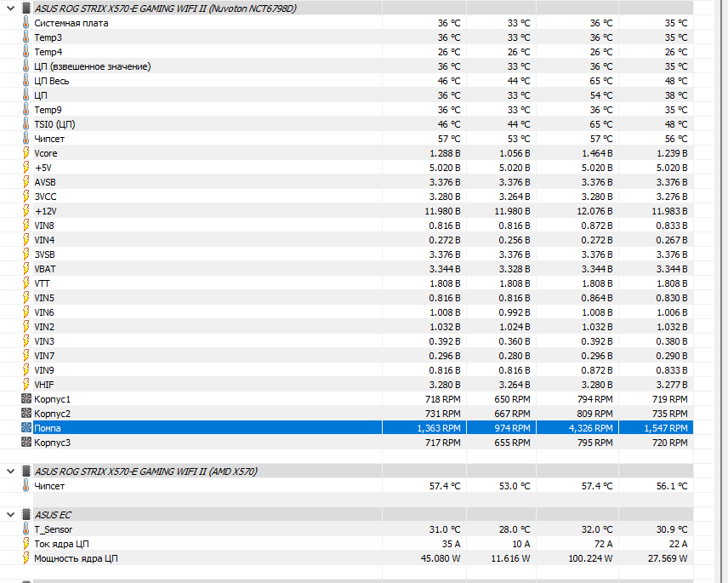Select the Корпус1 label
Viewport: 728px width, 583px height.
52,399
